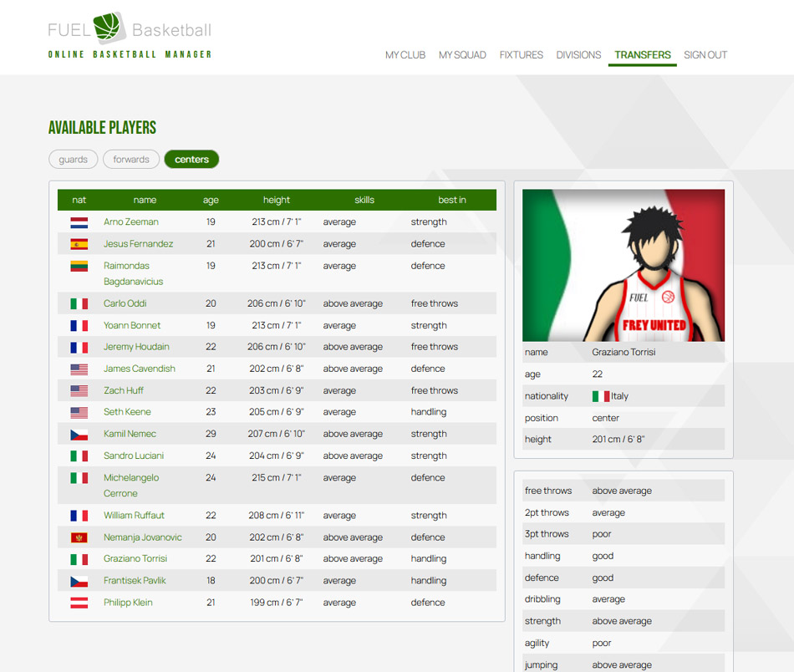The image size is (794, 672).
Task: Enable the guards filter
Action: 73,159
